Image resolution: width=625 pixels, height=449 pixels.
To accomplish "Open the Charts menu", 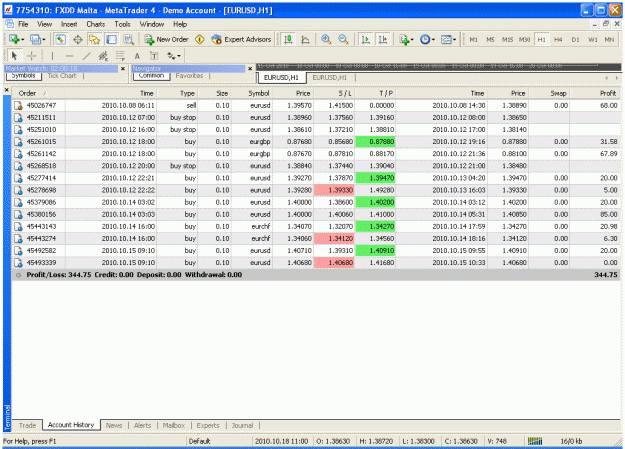I will 96,24.
